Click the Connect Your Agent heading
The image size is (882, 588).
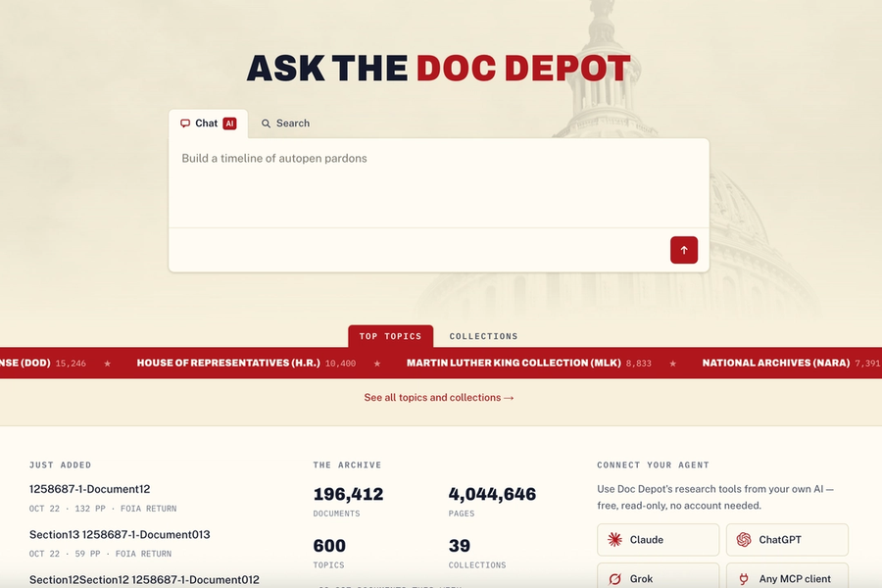point(653,465)
